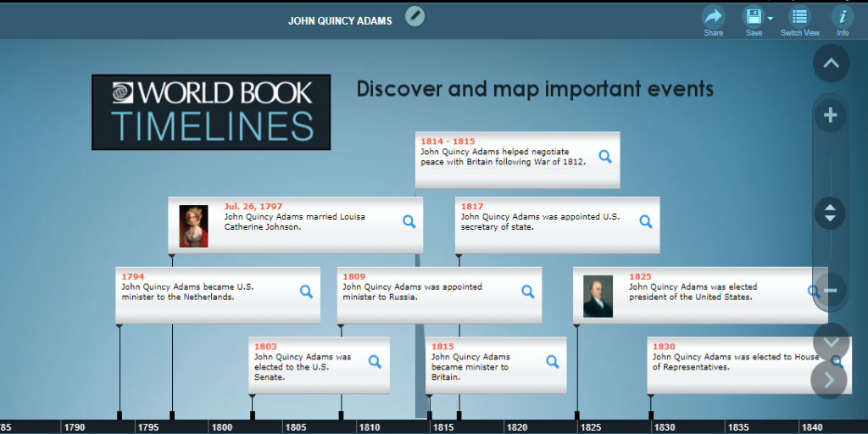Click the World Book Timelines logo
The width and height of the screenshot is (868, 434).
coord(211,113)
